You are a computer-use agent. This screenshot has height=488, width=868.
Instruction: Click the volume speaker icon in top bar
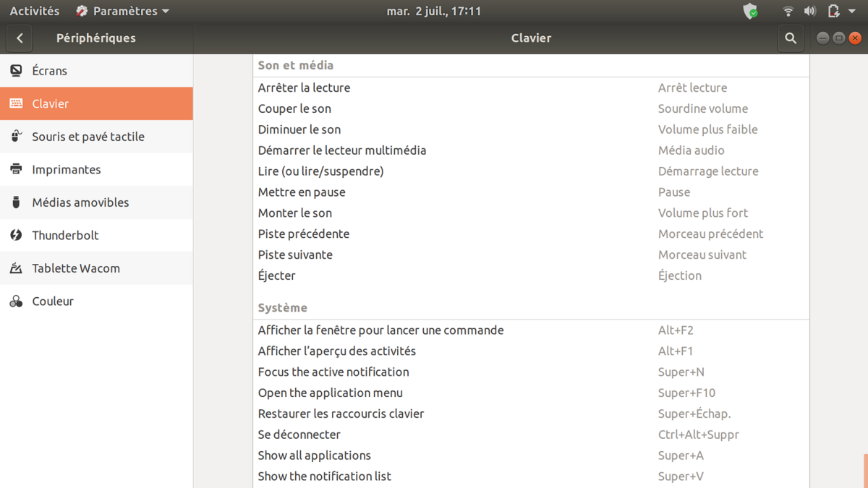[x=810, y=11]
